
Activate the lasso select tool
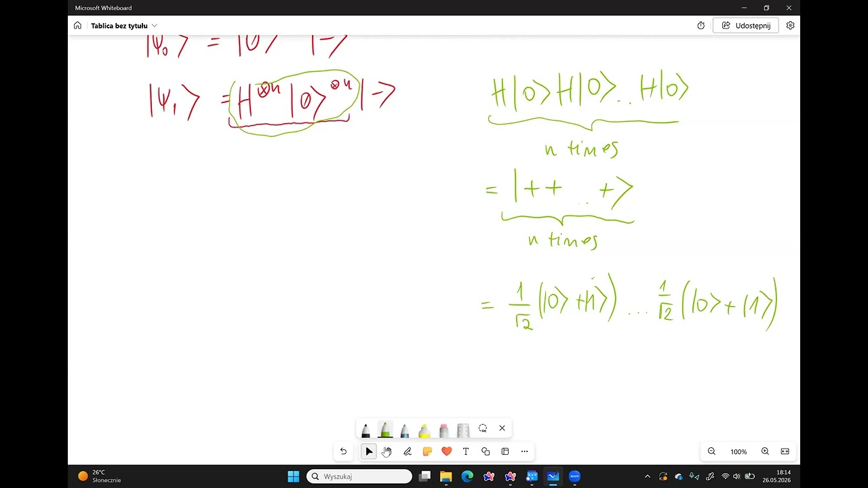[x=483, y=428]
